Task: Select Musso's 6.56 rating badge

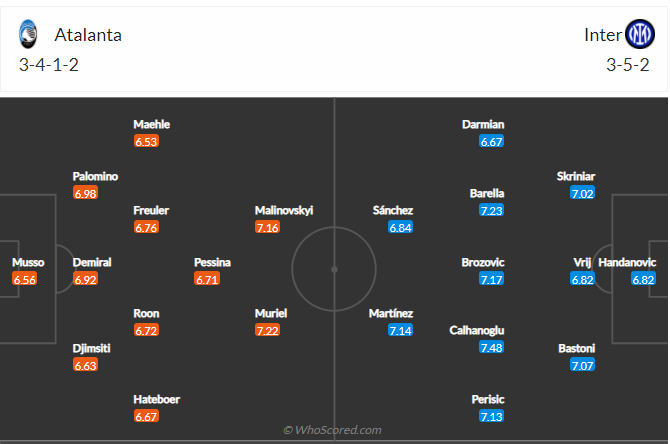Action: pyautogui.click(x=25, y=279)
